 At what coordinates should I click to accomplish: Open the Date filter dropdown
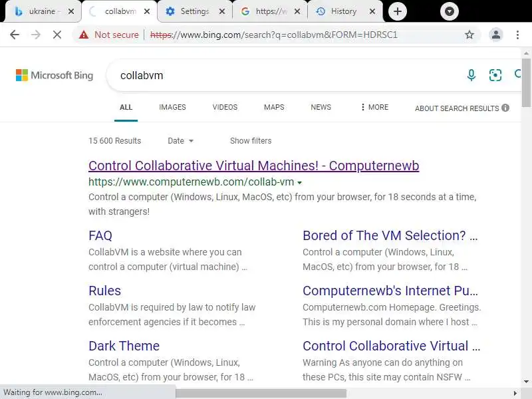point(180,141)
